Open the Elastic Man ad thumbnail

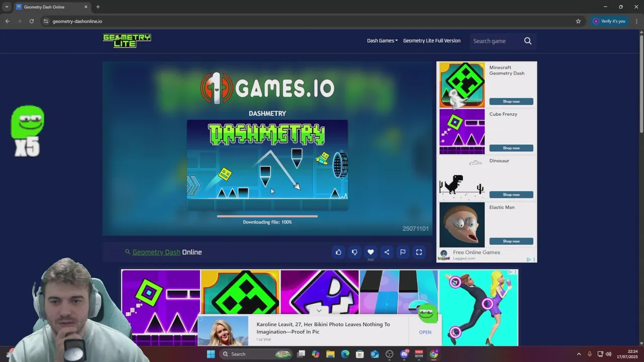pos(462,225)
